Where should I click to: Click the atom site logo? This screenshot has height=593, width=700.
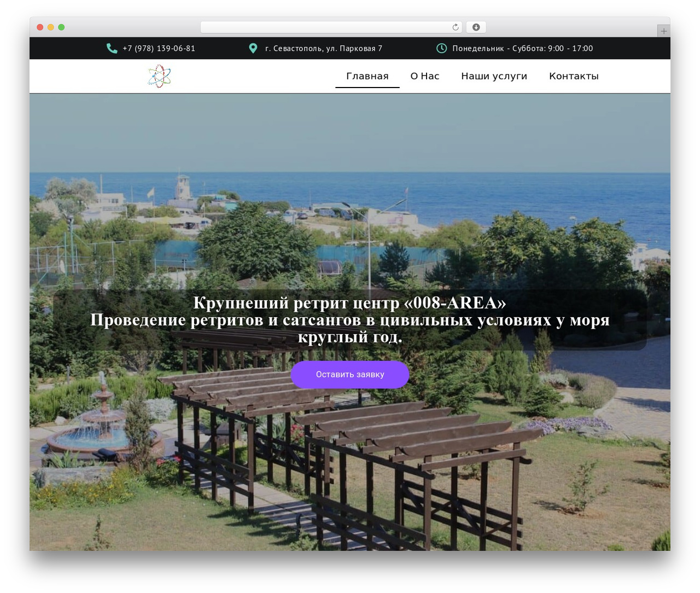160,76
